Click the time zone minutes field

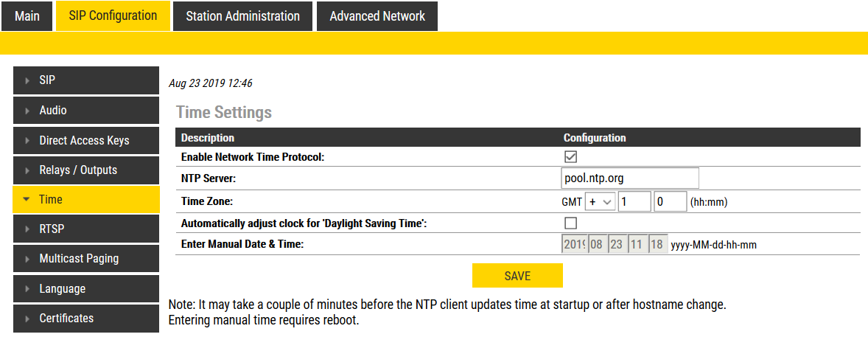click(x=670, y=202)
